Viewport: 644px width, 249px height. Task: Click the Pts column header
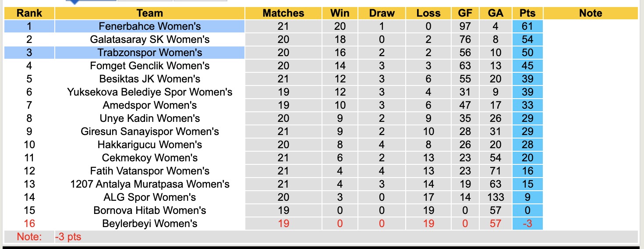pos(527,13)
